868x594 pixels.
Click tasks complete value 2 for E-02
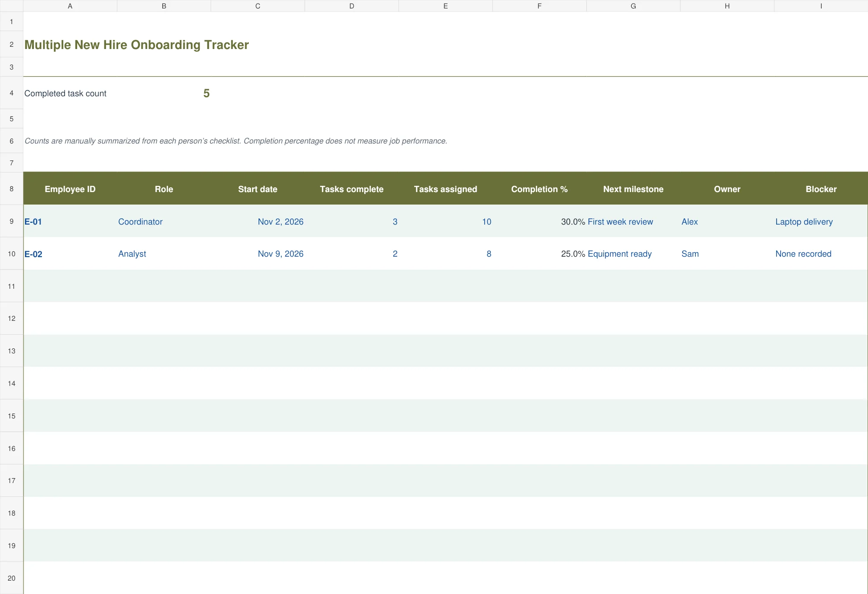pos(352,254)
